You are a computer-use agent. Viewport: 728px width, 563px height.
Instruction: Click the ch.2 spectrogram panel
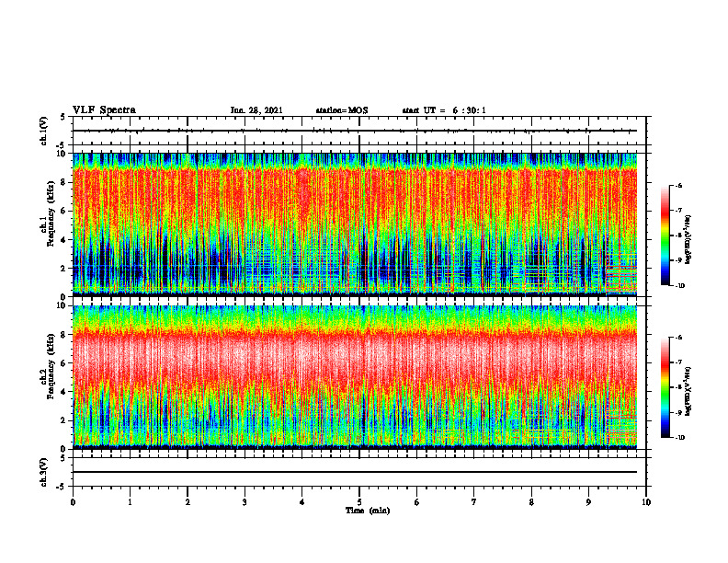point(355,377)
